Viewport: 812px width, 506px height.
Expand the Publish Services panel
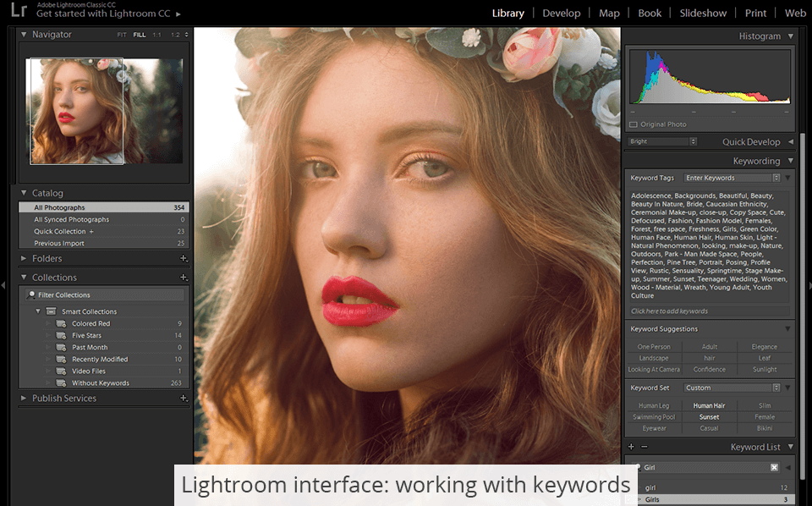coord(24,398)
